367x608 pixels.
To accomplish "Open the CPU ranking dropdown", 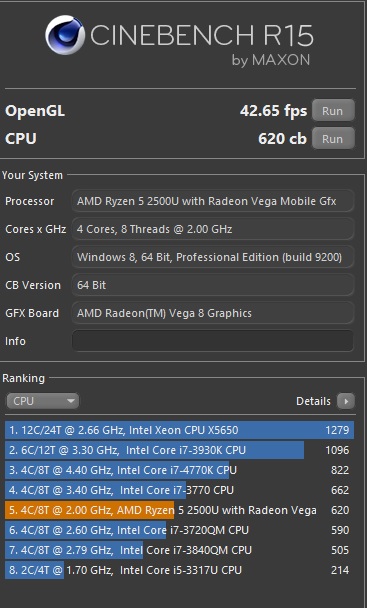I will pos(42,401).
